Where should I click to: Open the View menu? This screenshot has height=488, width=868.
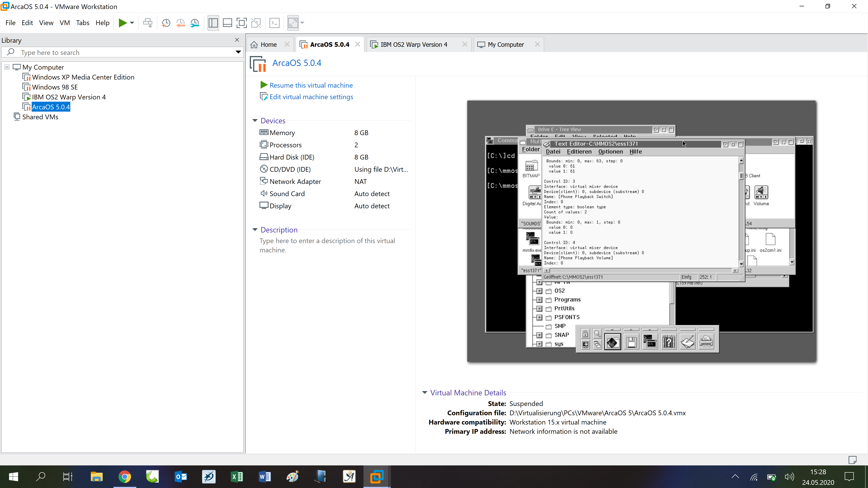point(46,23)
